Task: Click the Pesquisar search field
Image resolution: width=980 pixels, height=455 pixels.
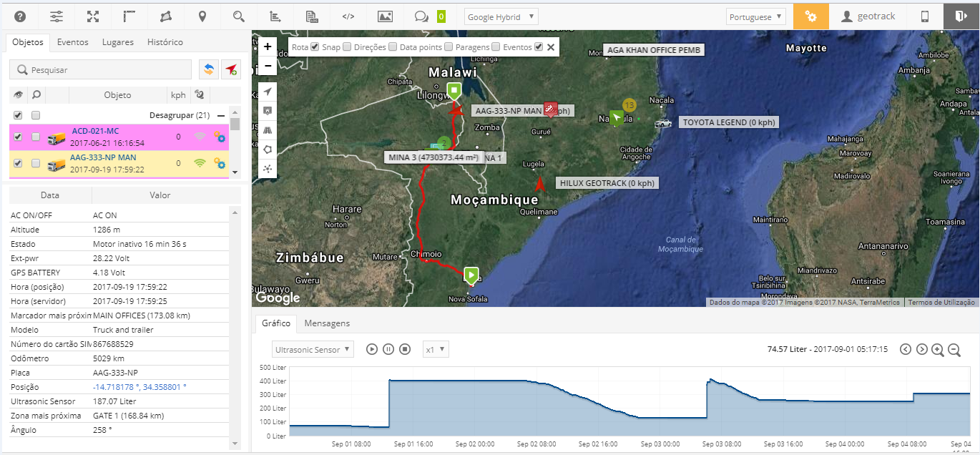Action: tap(100, 70)
